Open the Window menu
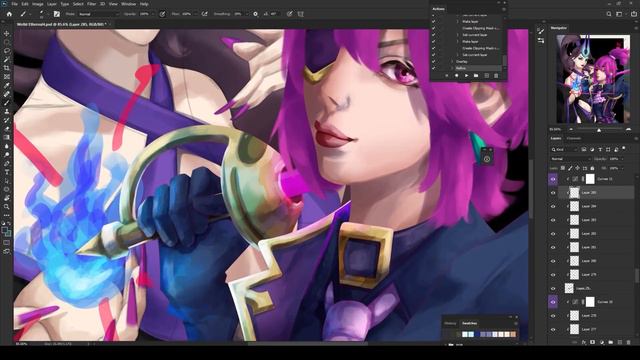 pyautogui.click(x=129, y=4)
